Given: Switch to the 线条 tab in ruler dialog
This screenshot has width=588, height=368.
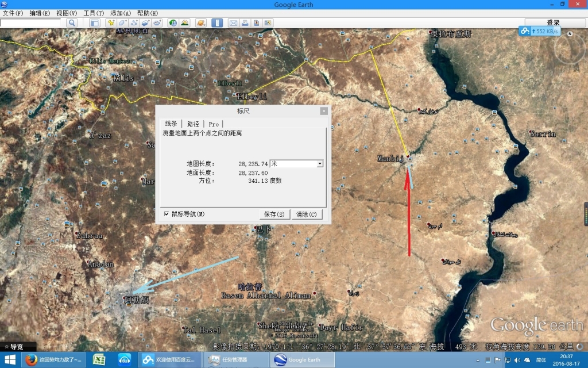Looking at the screenshot, I should pyautogui.click(x=171, y=124).
